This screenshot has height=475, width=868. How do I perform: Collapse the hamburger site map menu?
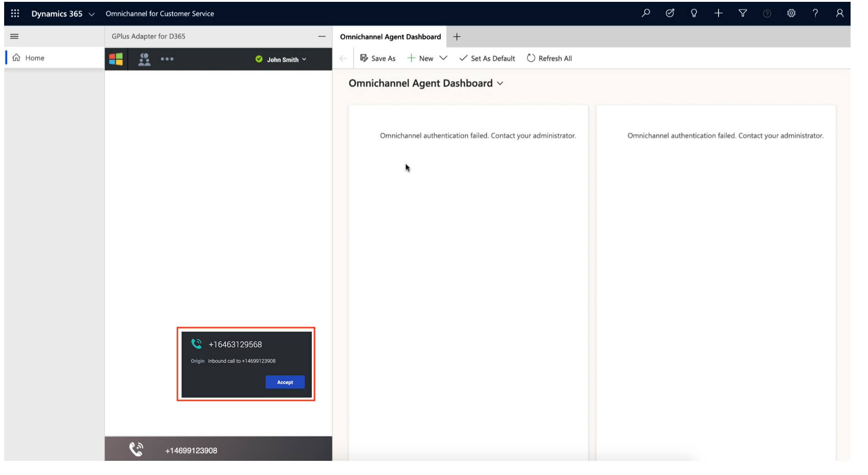click(x=15, y=36)
